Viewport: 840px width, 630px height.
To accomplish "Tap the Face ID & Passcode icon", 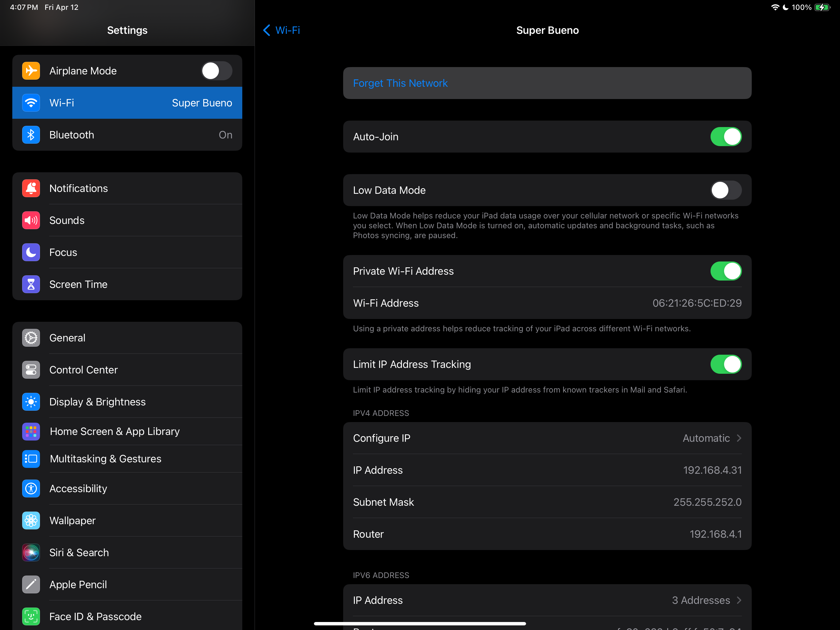I will 31,616.
